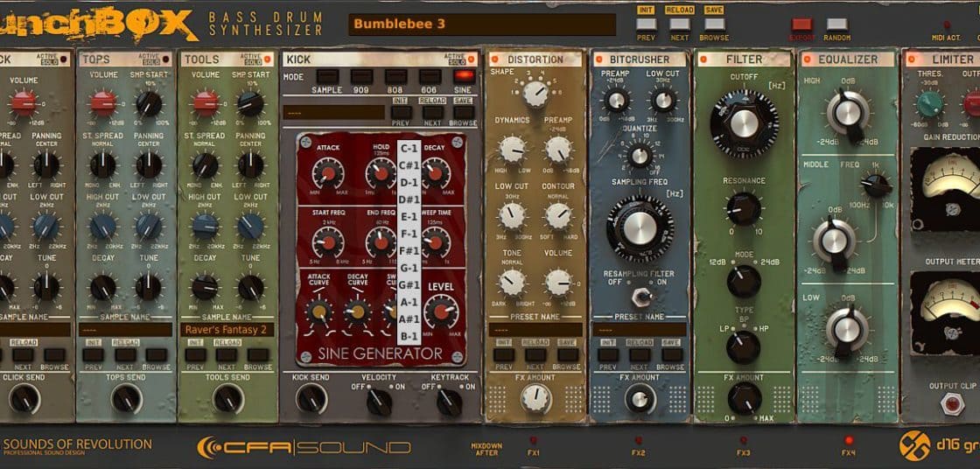
Task: Select the 909 kick mode button
Action: pos(361,76)
